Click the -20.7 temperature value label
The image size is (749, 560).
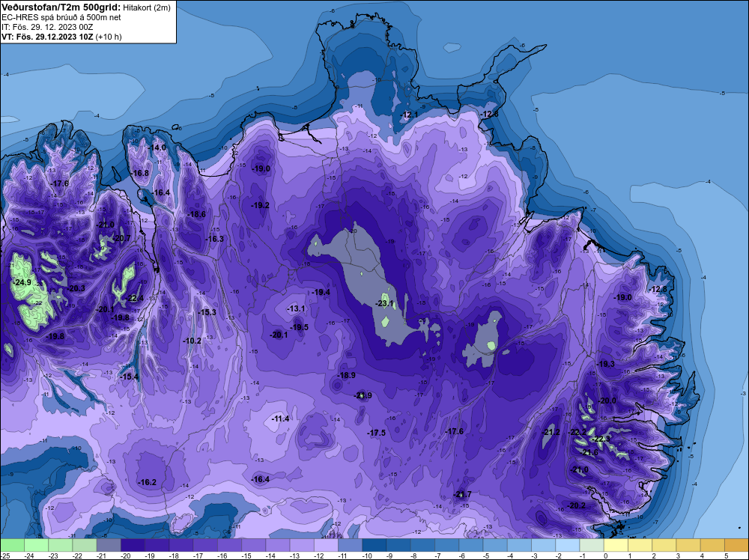pos(122,238)
